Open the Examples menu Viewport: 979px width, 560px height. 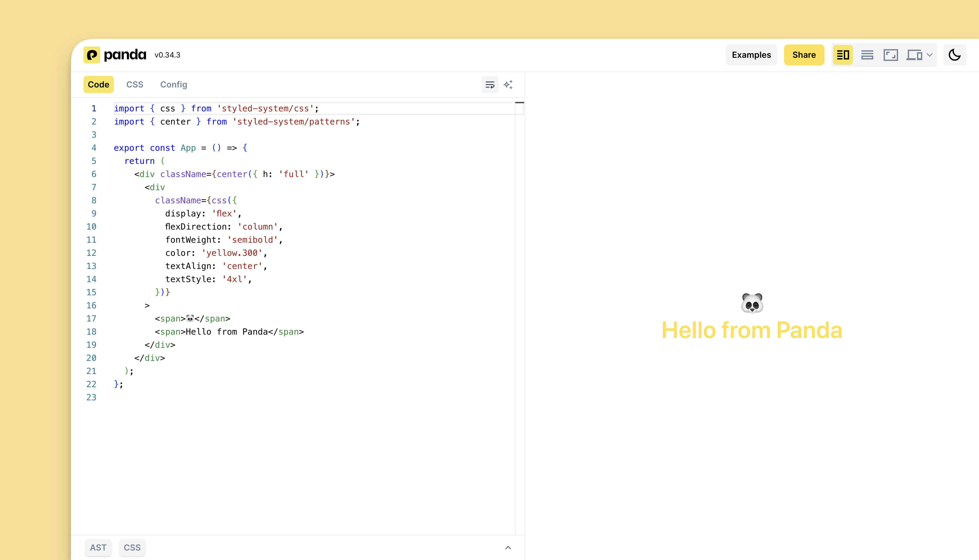coord(751,55)
